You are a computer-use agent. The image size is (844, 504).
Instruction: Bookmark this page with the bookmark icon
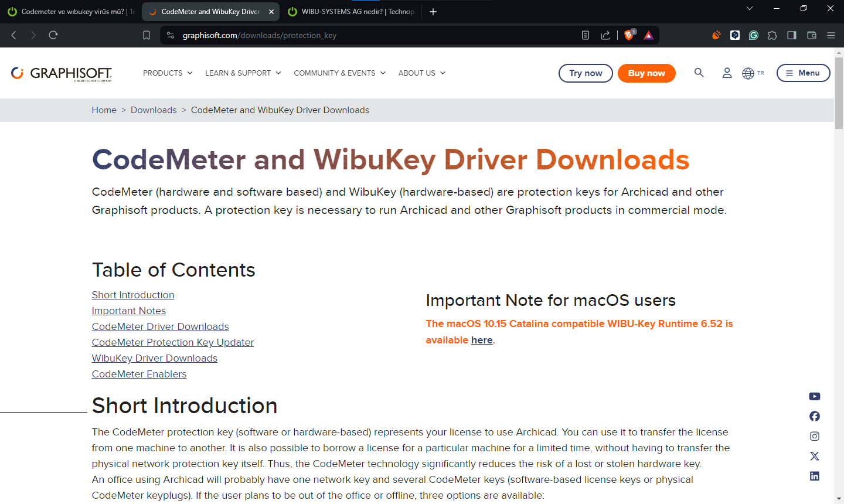[147, 35]
